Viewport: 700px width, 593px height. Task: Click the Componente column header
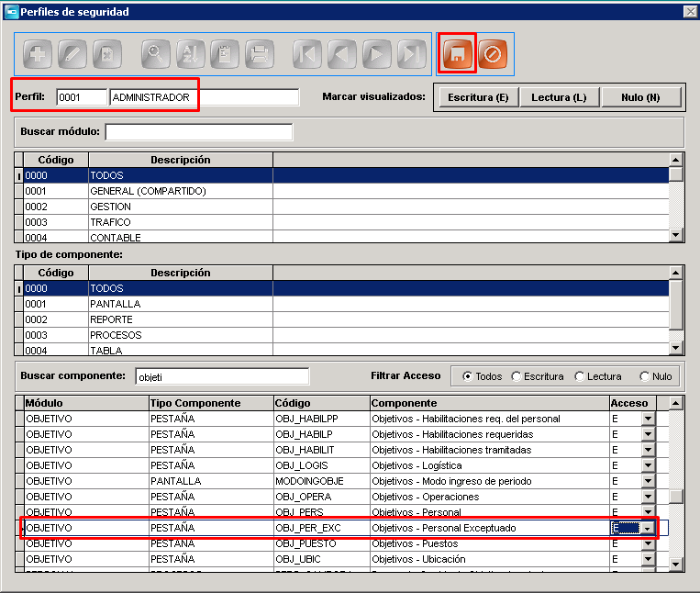tap(490, 403)
